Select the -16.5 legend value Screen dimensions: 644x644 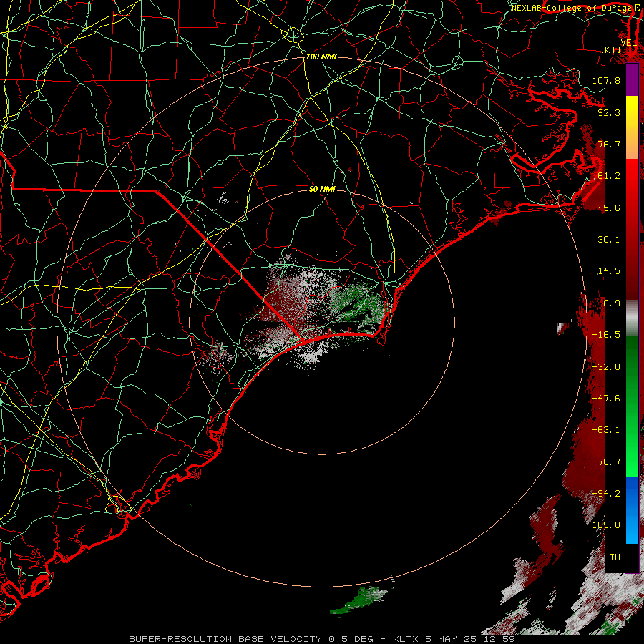(606, 335)
